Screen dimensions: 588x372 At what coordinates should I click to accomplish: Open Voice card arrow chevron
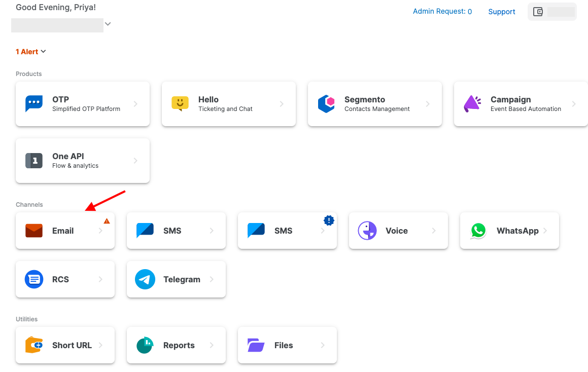coord(434,231)
